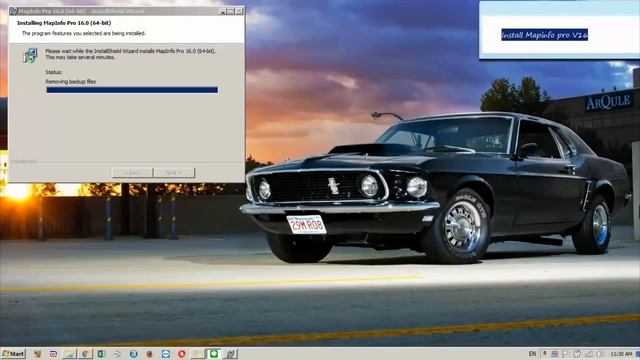Click the 'Installing MapInfo Pro 16.0 (64-bit)' heading
Viewport: 640px width, 360px height.
pos(64,23)
